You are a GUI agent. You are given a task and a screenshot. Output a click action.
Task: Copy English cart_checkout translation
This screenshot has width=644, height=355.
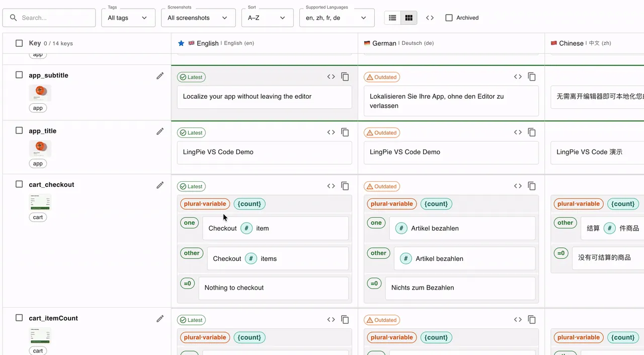345,186
